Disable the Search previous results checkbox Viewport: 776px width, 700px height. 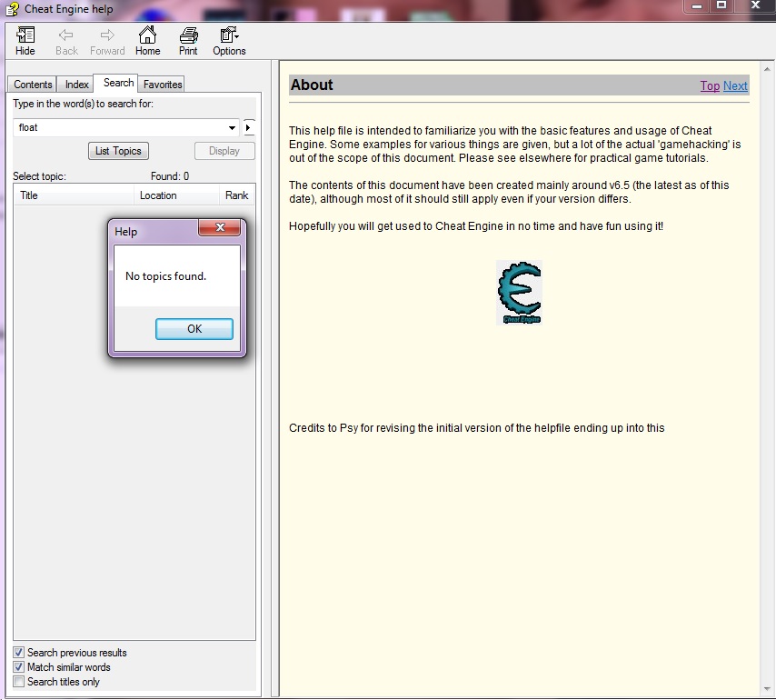pos(18,652)
